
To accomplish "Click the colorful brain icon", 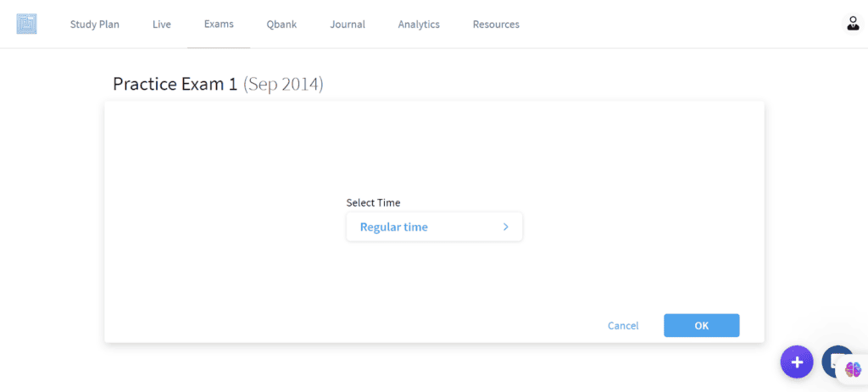I will pyautogui.click(x=853, y=368).
